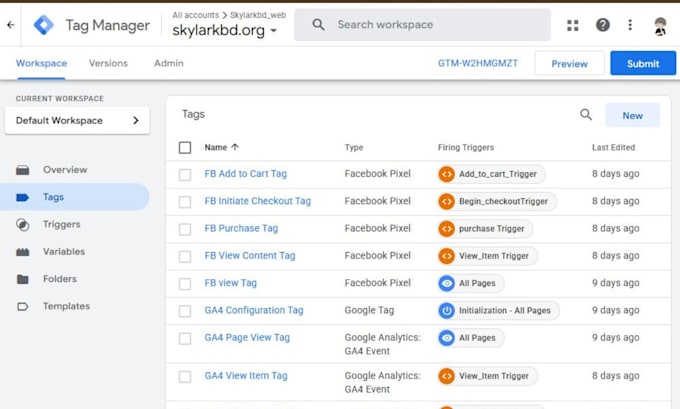This screenshot has width=680, height=409.
Task: Check the GA4 View Item Tag checkbox
Action: click(185, 377)
